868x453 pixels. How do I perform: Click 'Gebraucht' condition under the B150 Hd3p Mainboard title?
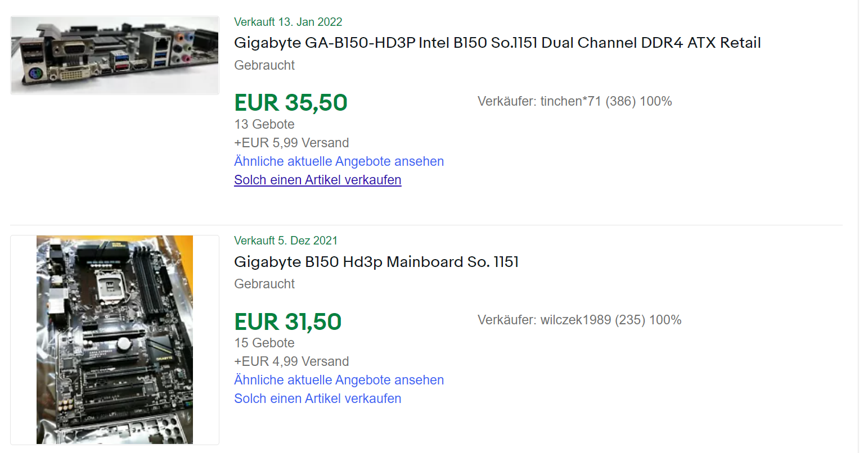[264, 284]
